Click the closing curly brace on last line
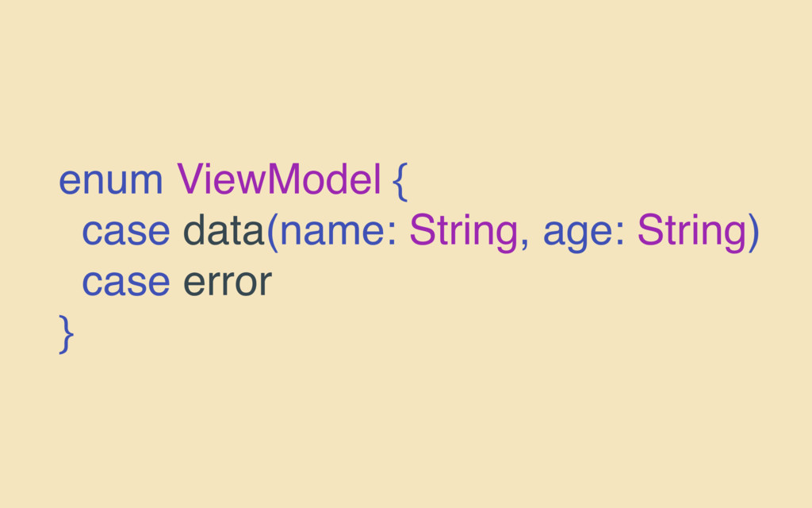The height and width of the screenshot is (508, 812). (x=67, y=334)
